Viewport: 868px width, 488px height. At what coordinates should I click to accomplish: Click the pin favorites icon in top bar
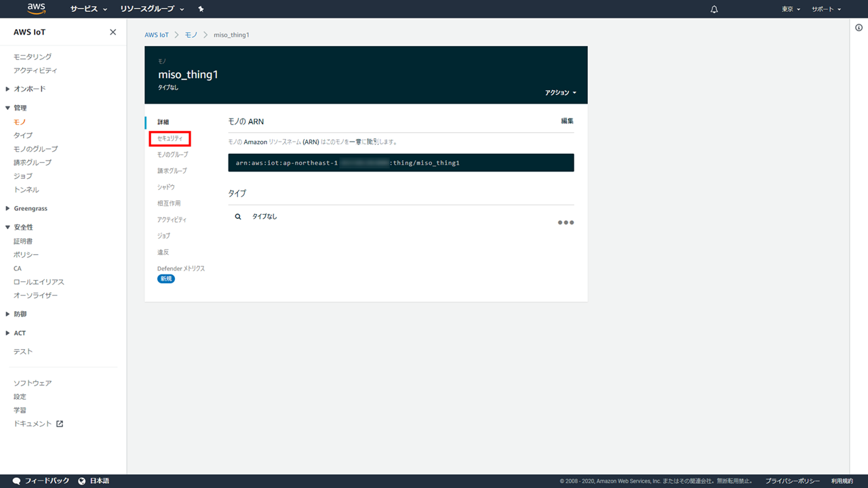[x=201, y=9]
